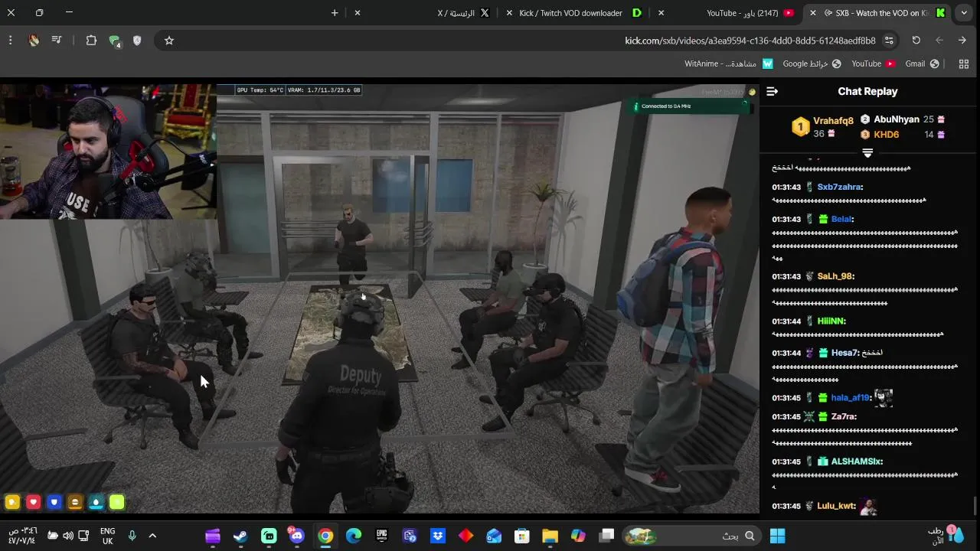This screenshot has height=551, width=980.
Task: Open the Gmail bookmark
Action: point(922,64)
